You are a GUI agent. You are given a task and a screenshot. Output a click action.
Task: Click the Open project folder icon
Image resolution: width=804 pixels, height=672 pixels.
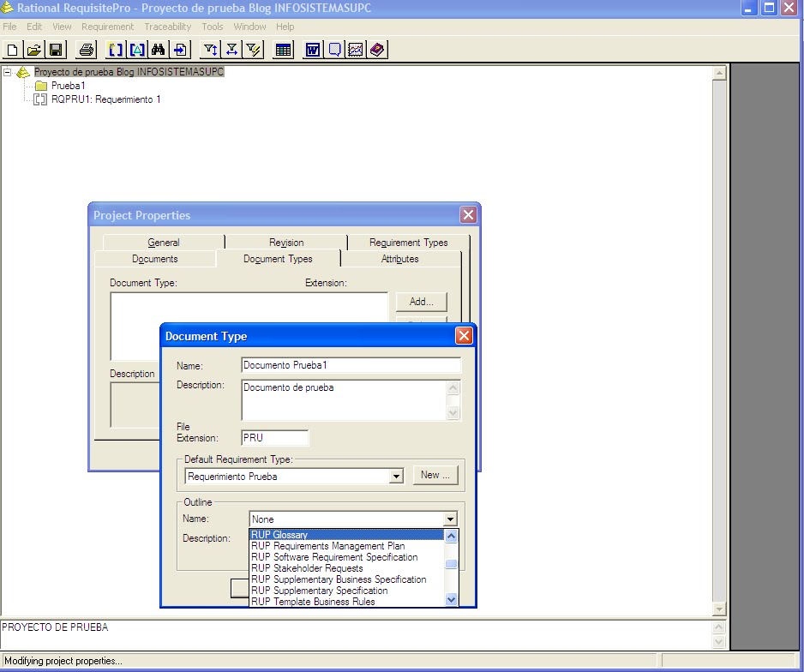pyautogui.click(x=33, y=50)
